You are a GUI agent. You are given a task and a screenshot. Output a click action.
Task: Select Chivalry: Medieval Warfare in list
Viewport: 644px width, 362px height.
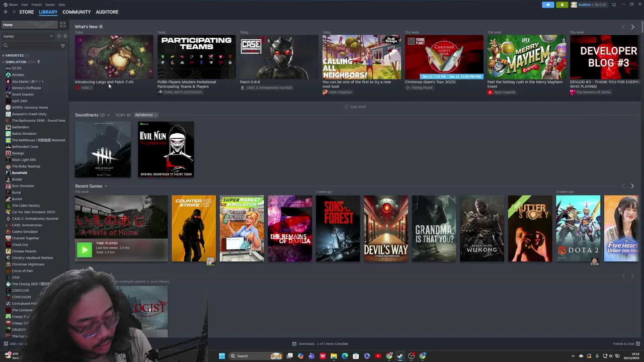32,258
